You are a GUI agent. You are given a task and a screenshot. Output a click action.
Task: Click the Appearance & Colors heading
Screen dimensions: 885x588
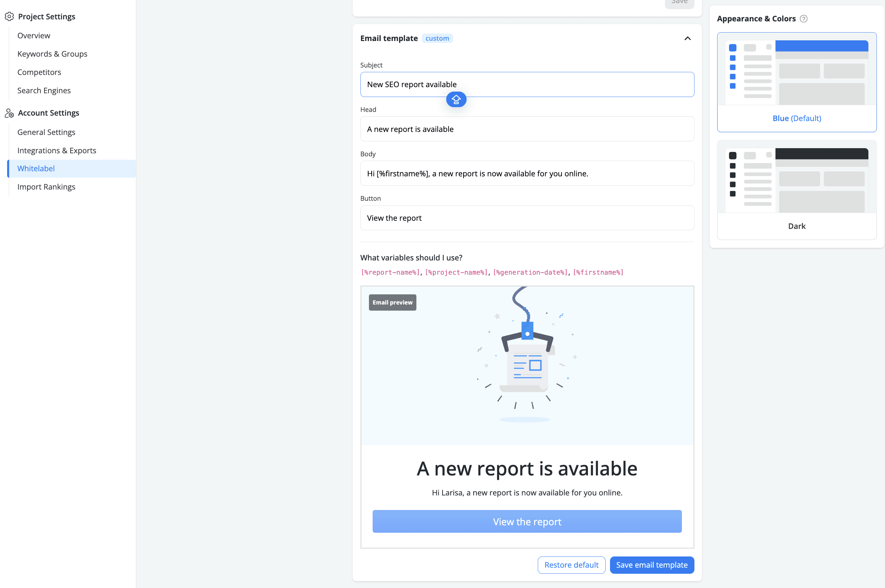pos(756,19)
